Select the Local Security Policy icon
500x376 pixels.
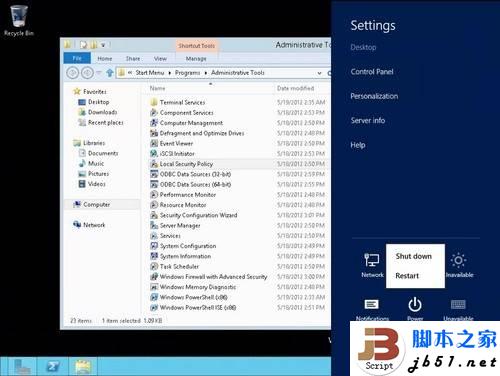click(x=154, y=164)
